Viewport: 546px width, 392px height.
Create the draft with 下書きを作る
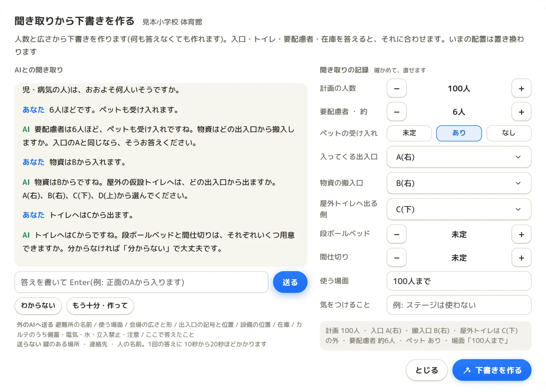(492, 370)
